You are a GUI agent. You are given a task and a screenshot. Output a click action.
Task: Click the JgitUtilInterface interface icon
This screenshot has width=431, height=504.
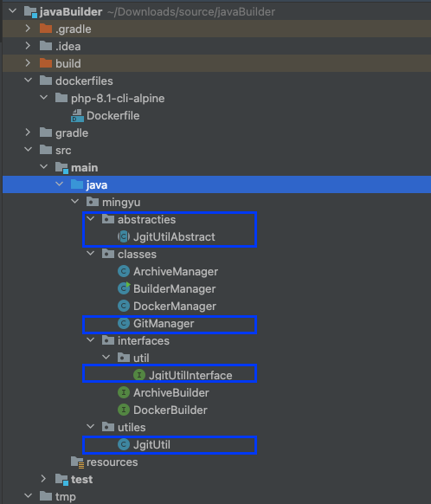coord(139,375)
